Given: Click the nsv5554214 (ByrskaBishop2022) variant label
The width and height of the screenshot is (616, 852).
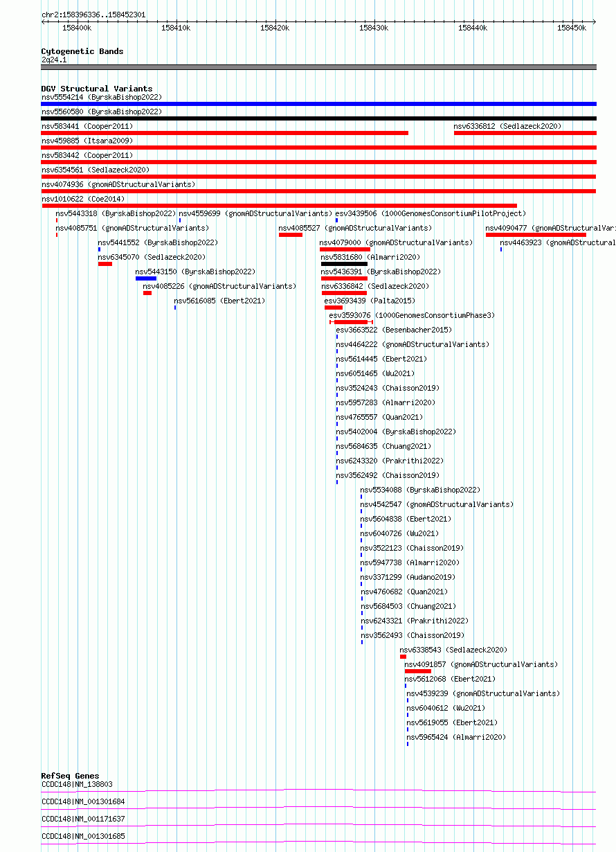Looking at the screenshot, I should click(x=102, y=98).
